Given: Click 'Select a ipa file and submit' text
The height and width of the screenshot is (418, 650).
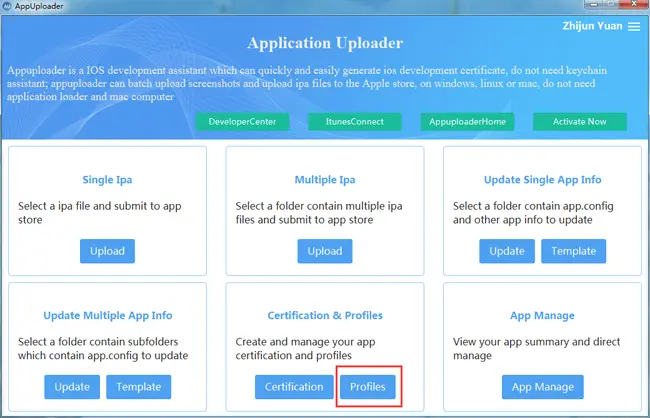Looking at the screenshot, I should click(99, 213).
